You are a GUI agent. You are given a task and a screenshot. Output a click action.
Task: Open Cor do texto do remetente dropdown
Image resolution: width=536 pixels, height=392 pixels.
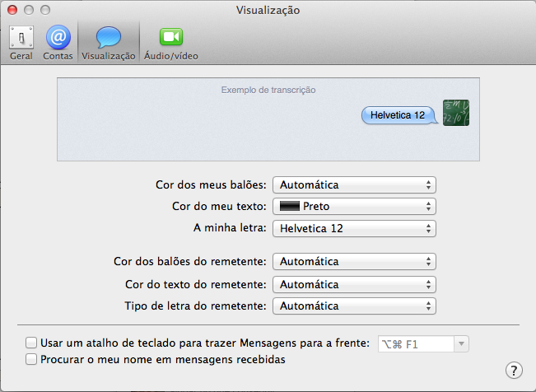pos(354,285)
